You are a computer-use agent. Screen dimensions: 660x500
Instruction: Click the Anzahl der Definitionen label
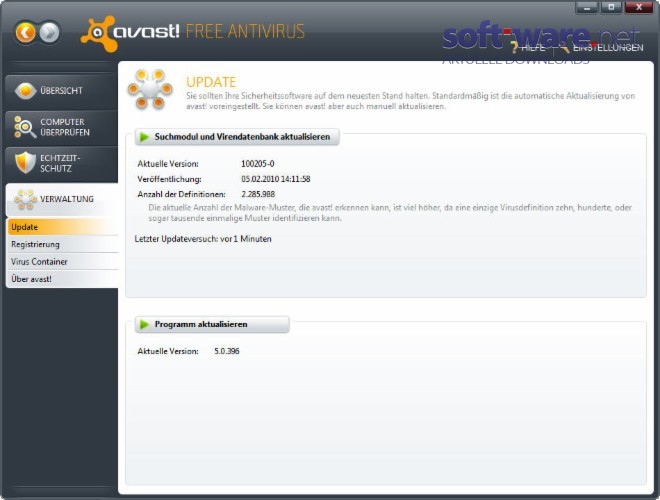pos(181,194)
